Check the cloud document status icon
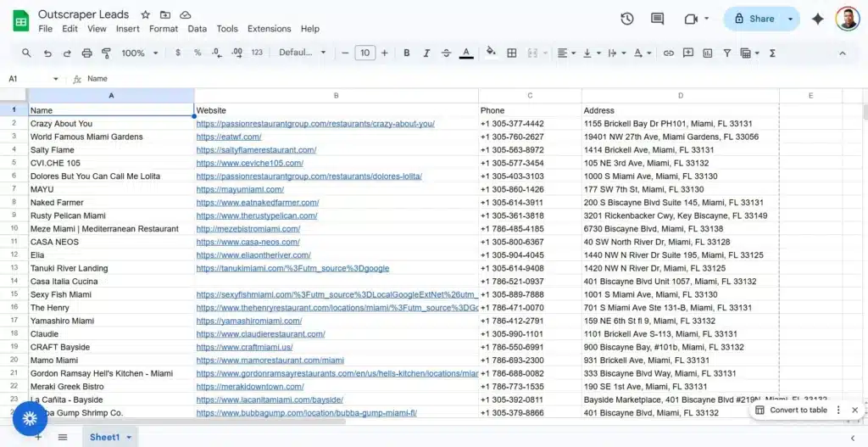The image size is (868, 447). [186, 15]
